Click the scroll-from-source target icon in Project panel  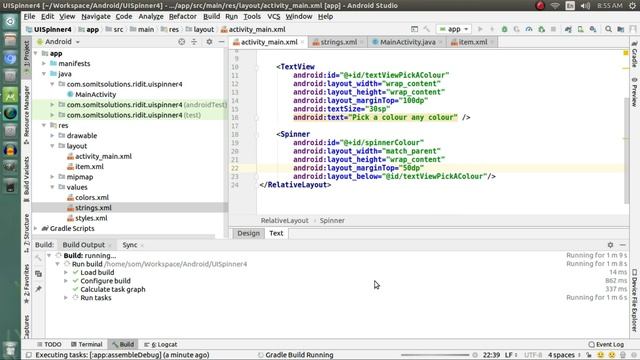tap(182, 42)
